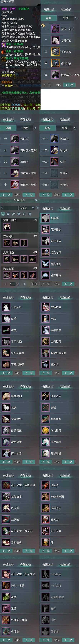
Task: Select the 赤兔·衍羽 mount icon
Action: click(x=55, y=29)
